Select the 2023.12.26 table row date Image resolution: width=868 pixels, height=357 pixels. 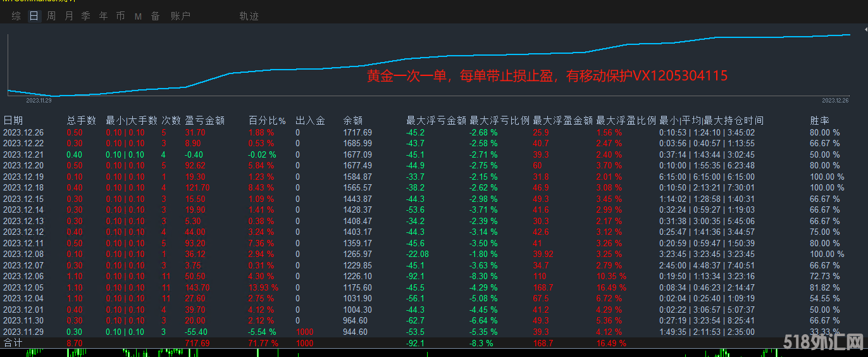click(x=23, y=132)
